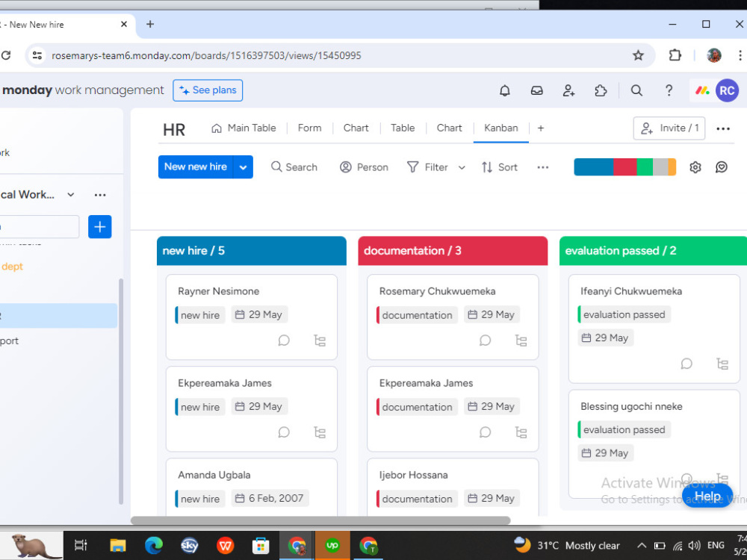Click the Sort button
This screenshot has width=747, height=560.
tap(499, 167)
